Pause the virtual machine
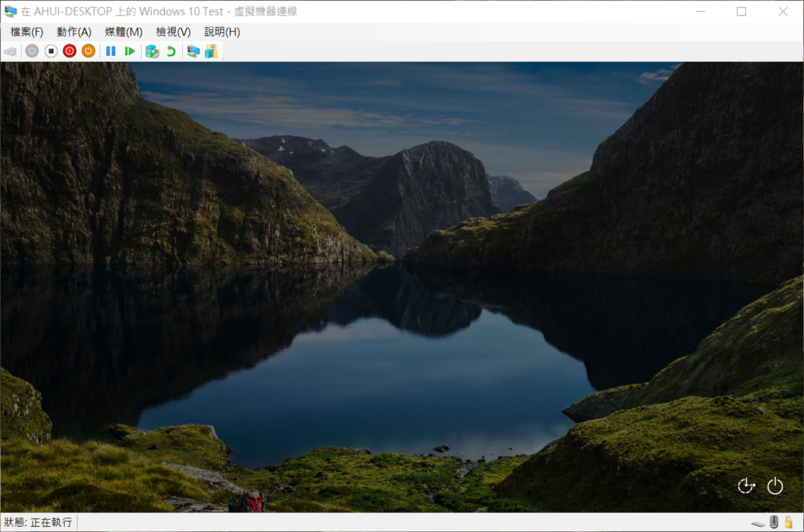Screen dimensions: 804x532 tap(110, 51)
